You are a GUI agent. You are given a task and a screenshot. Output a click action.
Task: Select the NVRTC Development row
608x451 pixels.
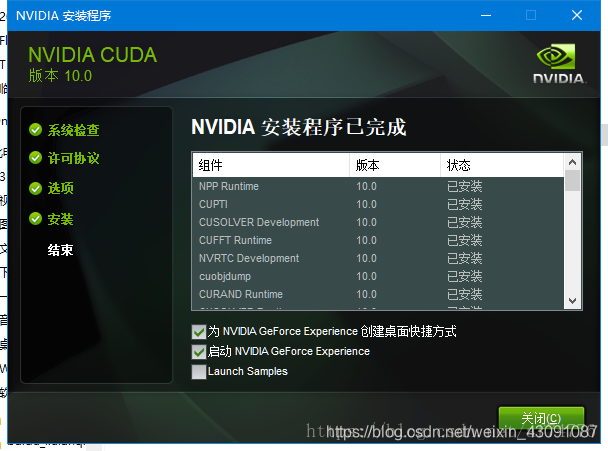click(378, 258)
